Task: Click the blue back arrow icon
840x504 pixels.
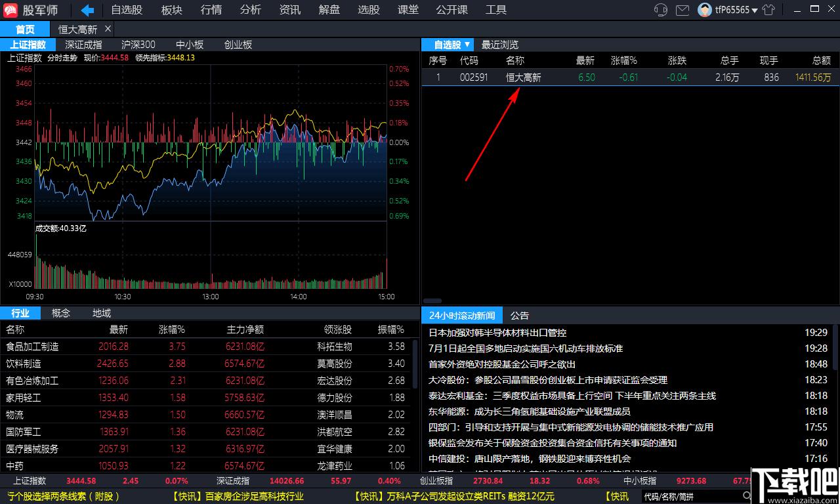Action: pyautogui.click(x=87, y=10)
